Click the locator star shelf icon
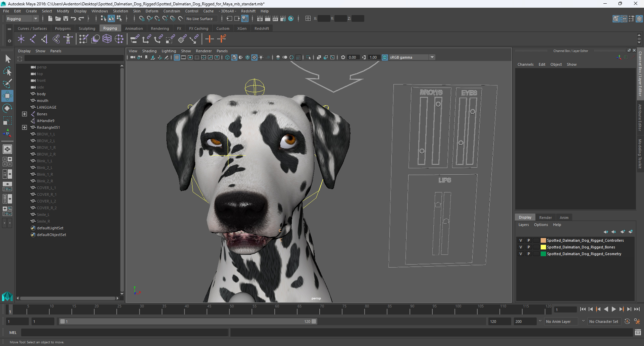This screenshot has height=346, width=644. (x=21, y=39)
